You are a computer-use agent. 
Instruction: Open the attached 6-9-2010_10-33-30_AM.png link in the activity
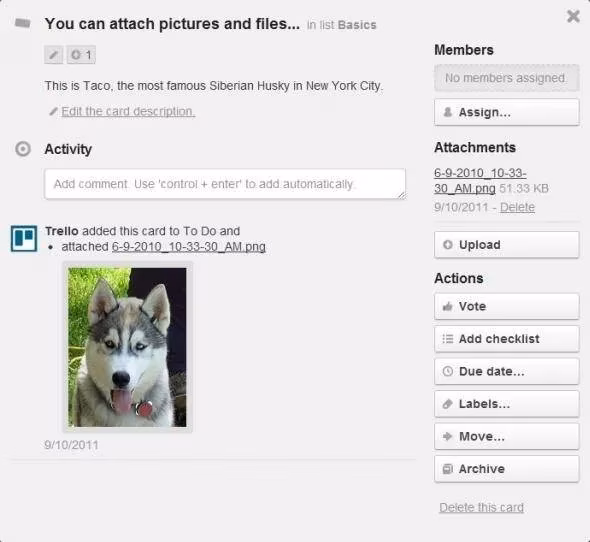189,247
